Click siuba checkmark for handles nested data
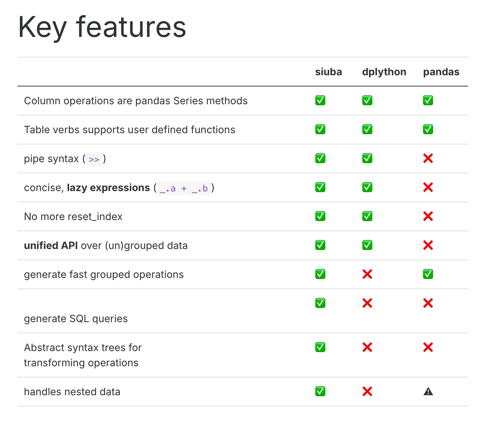This screenshot has height=422, width=504. 320,392
